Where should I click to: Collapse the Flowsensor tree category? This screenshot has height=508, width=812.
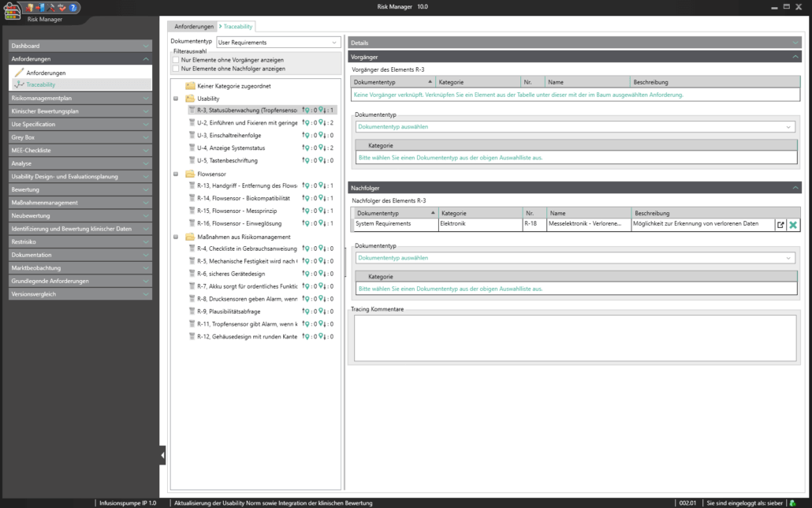[x=176, y=174]
